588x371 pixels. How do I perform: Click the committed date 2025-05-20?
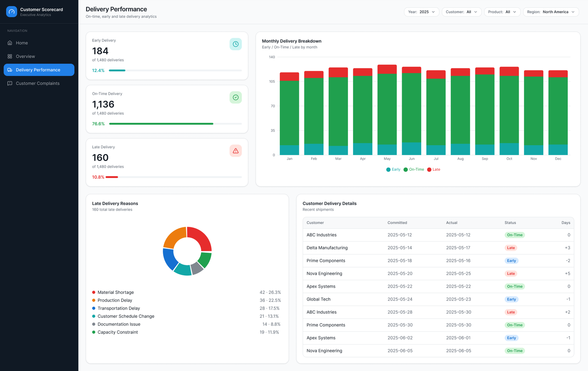tap(400, 274)
